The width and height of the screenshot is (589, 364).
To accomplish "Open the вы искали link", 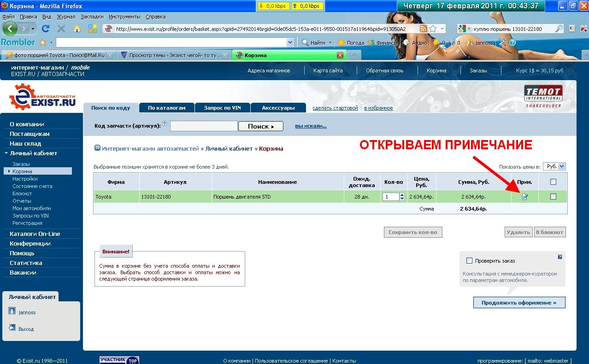I will pyautogui.click(x=311, y=126).
